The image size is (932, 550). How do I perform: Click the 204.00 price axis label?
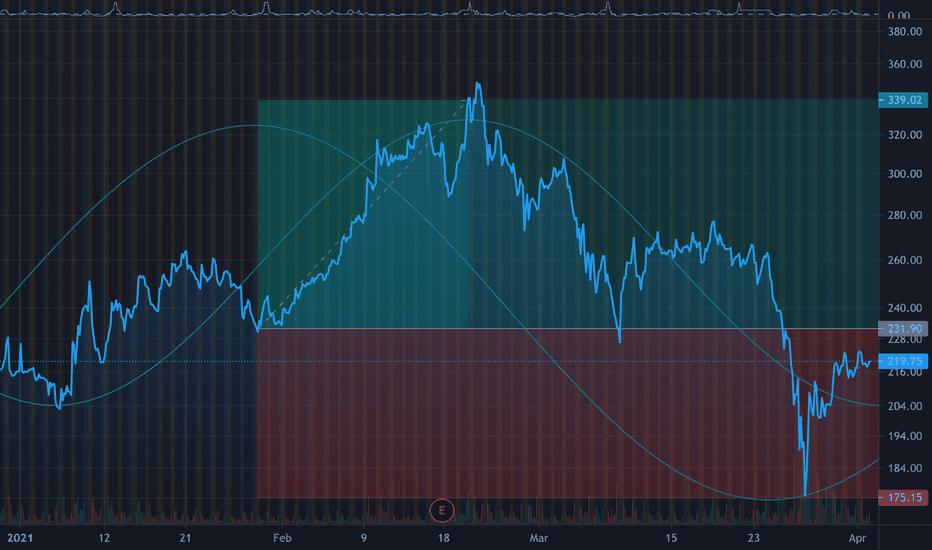pyautogui.click(x=905, y=406)
